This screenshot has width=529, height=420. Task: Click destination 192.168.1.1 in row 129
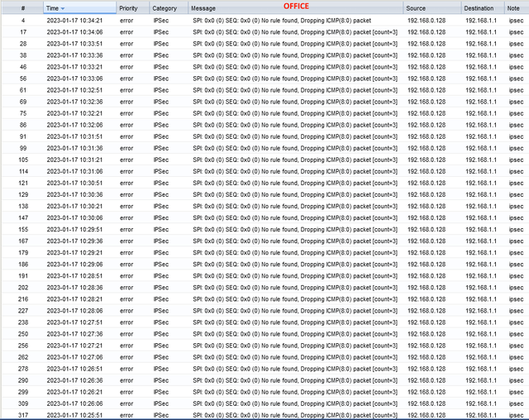(x=481, y=195)
